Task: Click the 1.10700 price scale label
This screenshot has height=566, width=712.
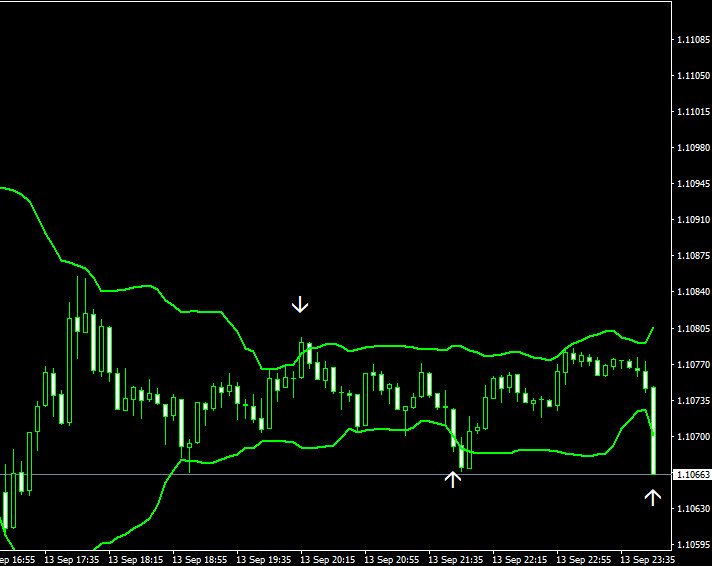Action: coord(693,437)
